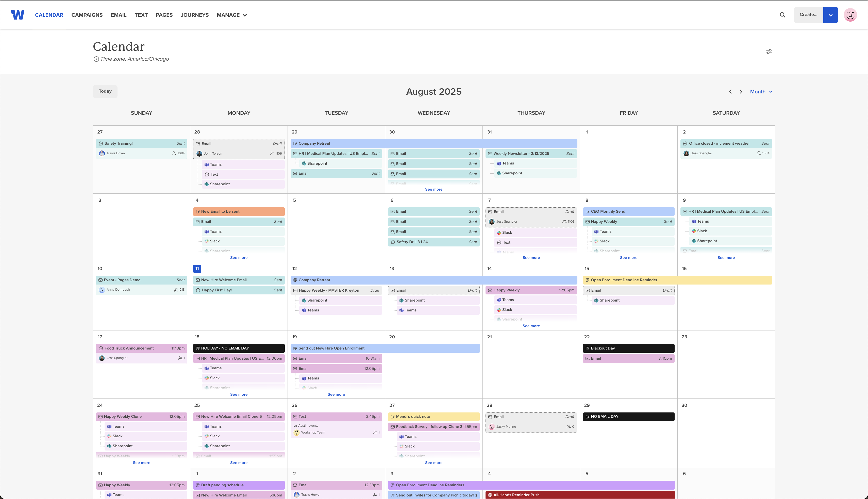
Task: Open Company Retreat event starting July 29
Action: [x=434, y=144]
